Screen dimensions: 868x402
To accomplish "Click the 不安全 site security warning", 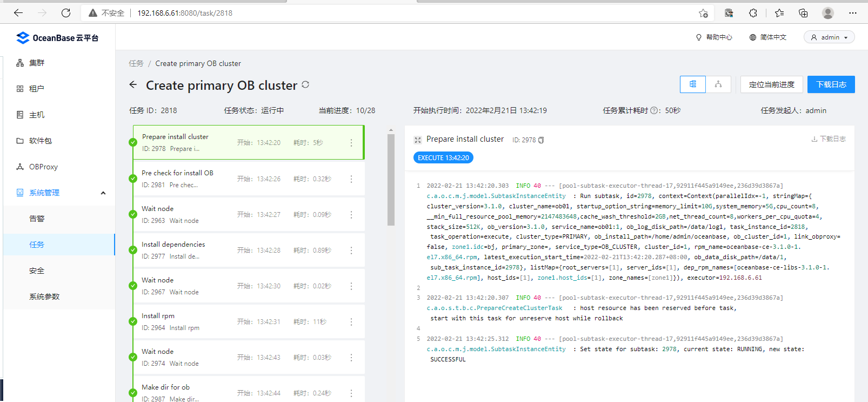I will [106, 13].
